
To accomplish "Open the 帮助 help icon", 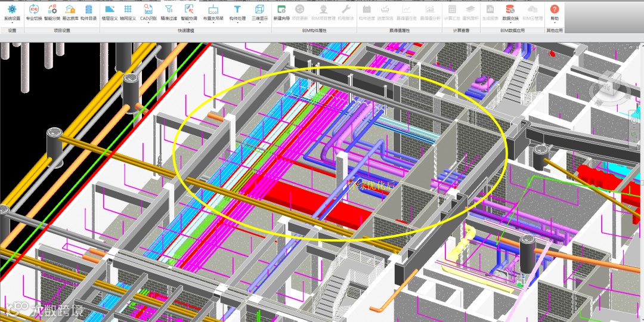I will [555, 10].
